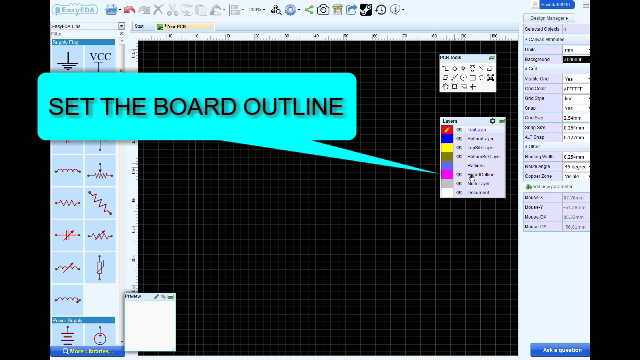
Task: Click the magenta BoardOutline color swatch
Action: (x=447, y=175)
